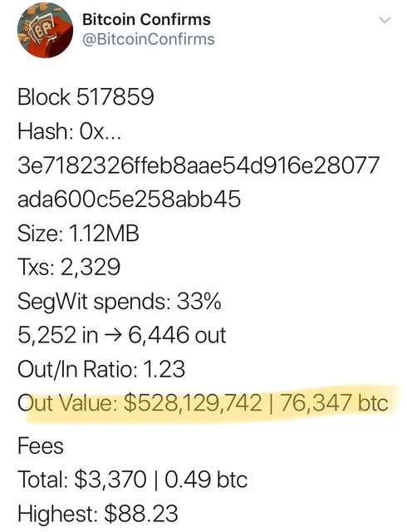Click the 5,252 in count

pyautogui.click(x=57, y=336)
